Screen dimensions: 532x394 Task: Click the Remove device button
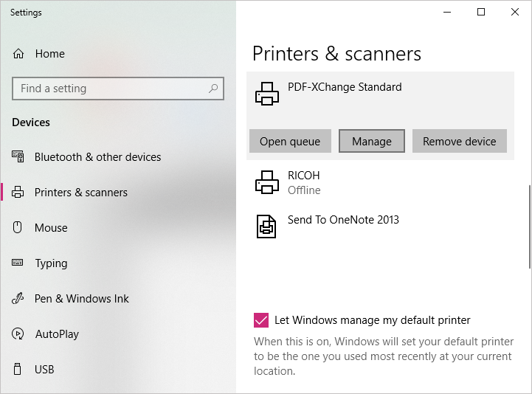coord(460,141)
